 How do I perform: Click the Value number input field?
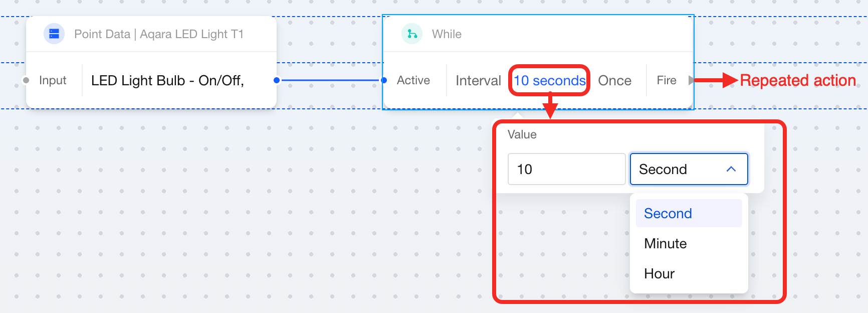pyautogui.click(x=566, y=169)
